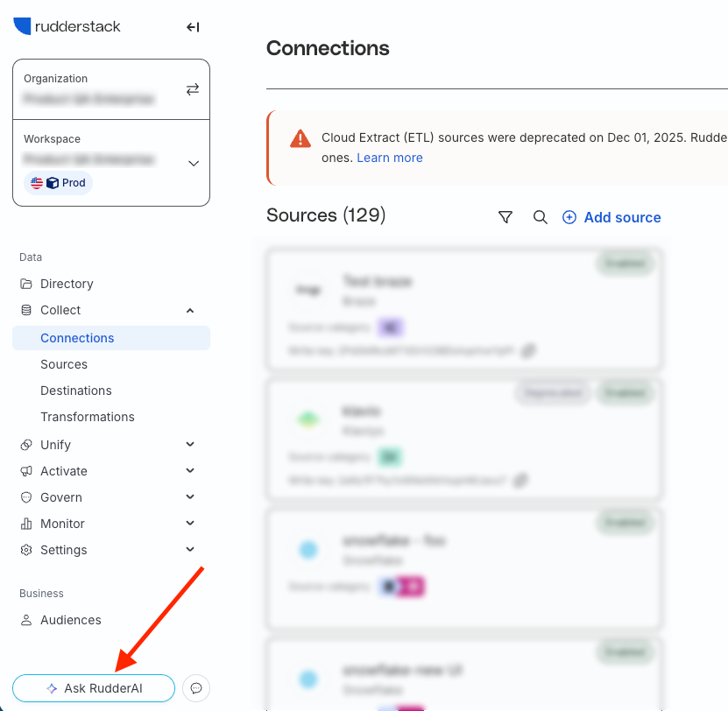
Task: Open the first blurred source card
Action: 464,309
